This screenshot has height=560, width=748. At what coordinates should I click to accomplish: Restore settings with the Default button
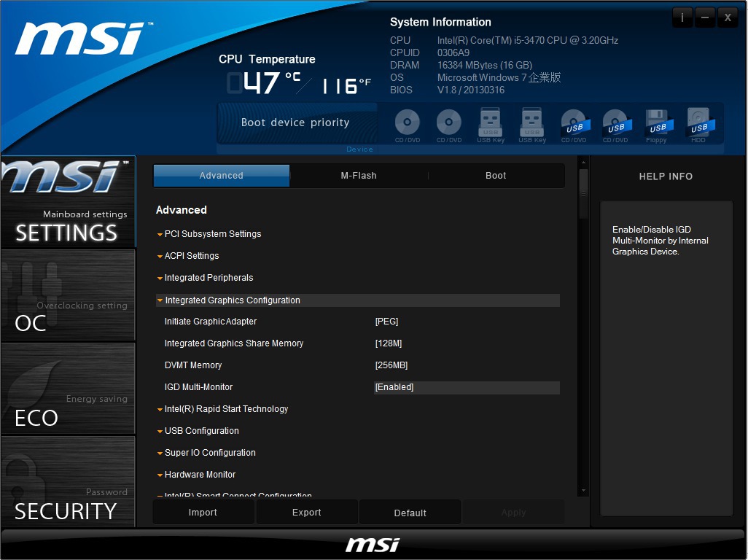(410, 513)
